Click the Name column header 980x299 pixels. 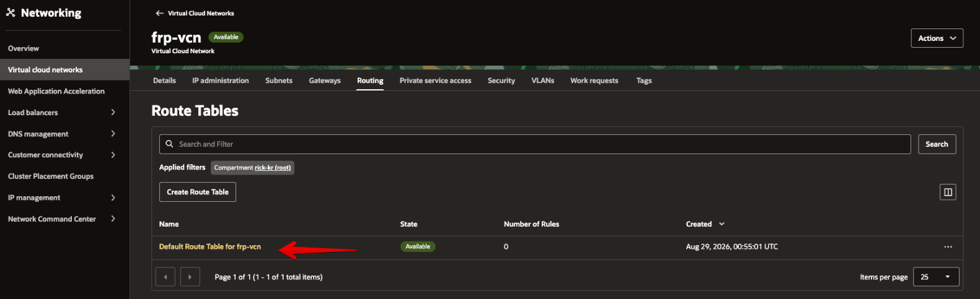tap(169, 224)
